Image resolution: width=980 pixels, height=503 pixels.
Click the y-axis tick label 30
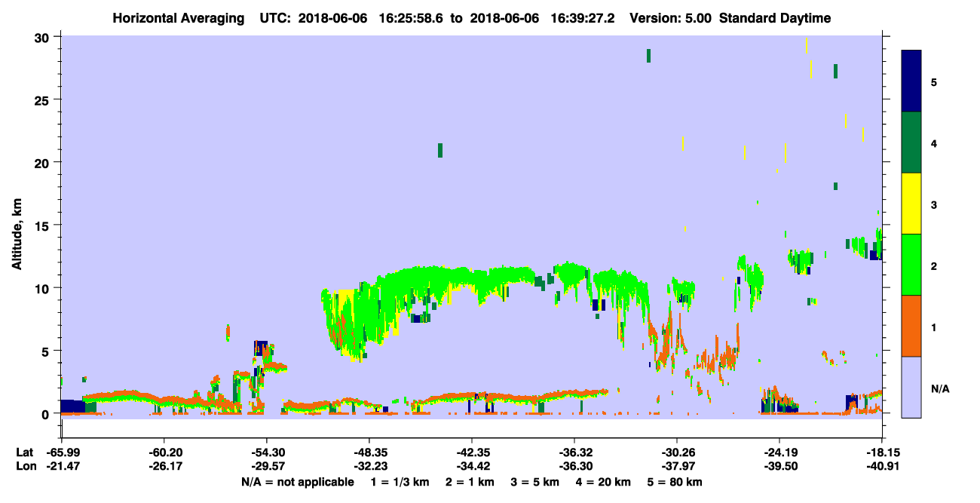(x=44, y=38)
